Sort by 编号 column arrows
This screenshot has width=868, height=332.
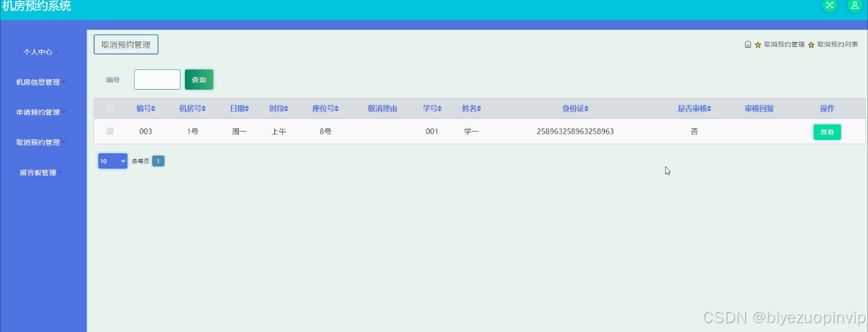tap(153, 109)
